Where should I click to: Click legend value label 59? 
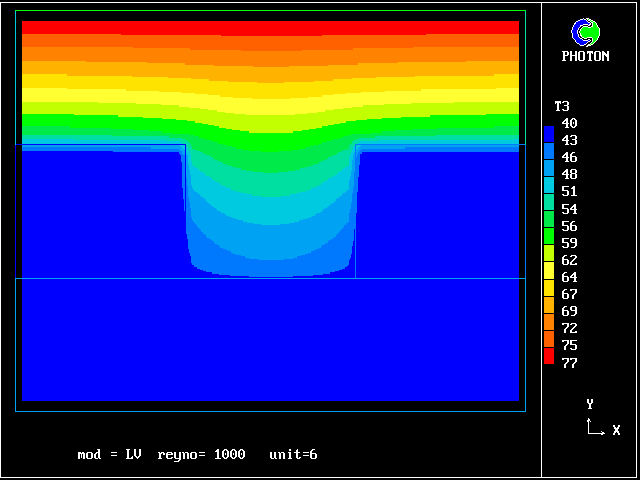tap(569, 243)
